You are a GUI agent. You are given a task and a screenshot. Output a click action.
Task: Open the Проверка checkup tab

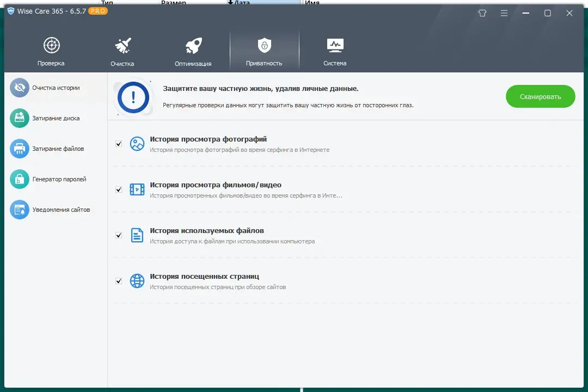(x=51, y=51)
